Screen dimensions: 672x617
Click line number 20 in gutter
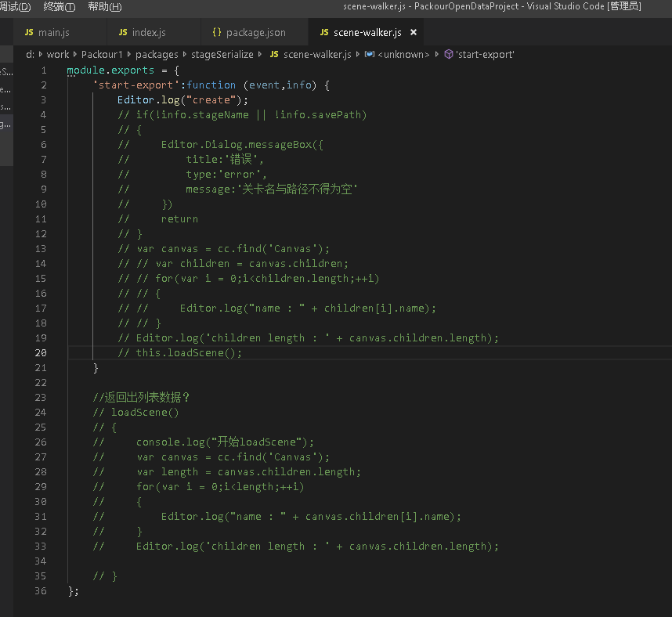[41, 353]
